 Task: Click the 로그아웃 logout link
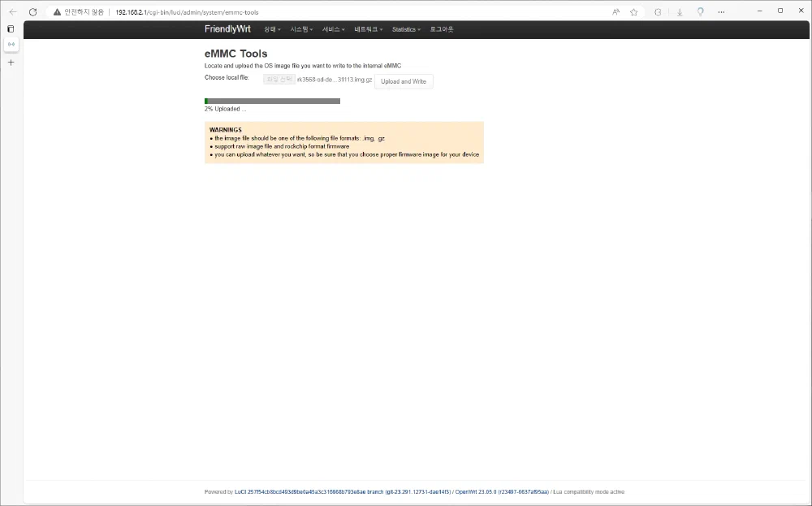pos(442,29)
